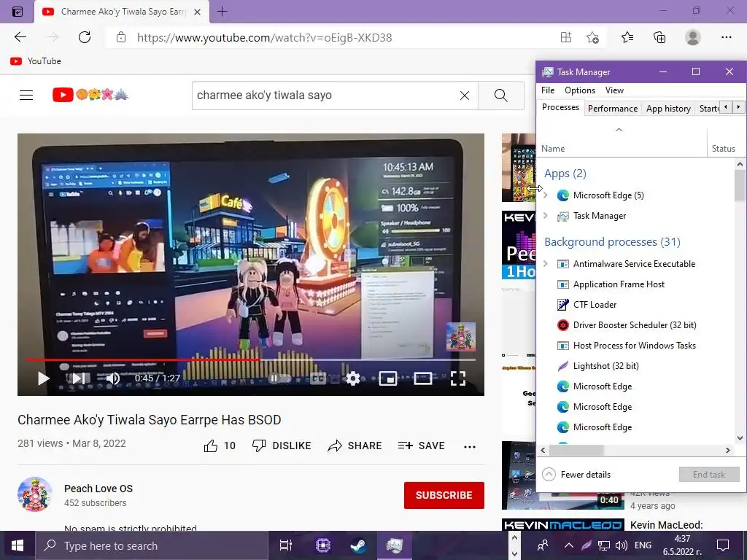Image resolution: width=747 pixels, height=560 pixels.
Task: Open Edge settings and more menu
Action: (x=726, y=37)
